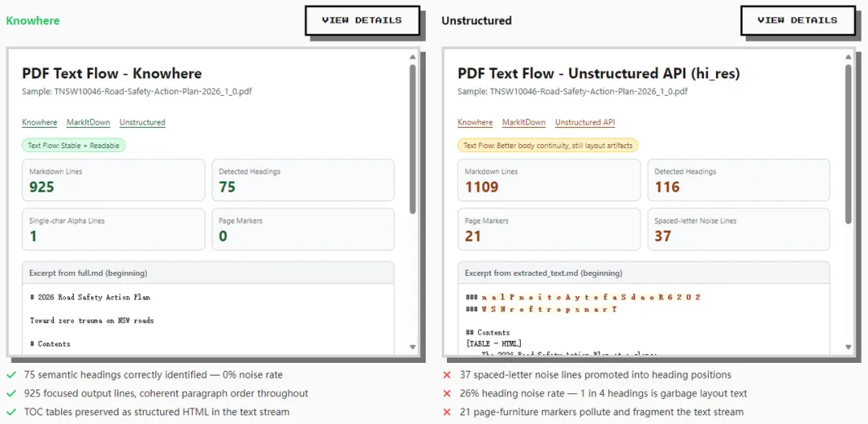Click scroll-up arrow in Knowhere panel
This screenshot has width=868, height=424.
413,57
